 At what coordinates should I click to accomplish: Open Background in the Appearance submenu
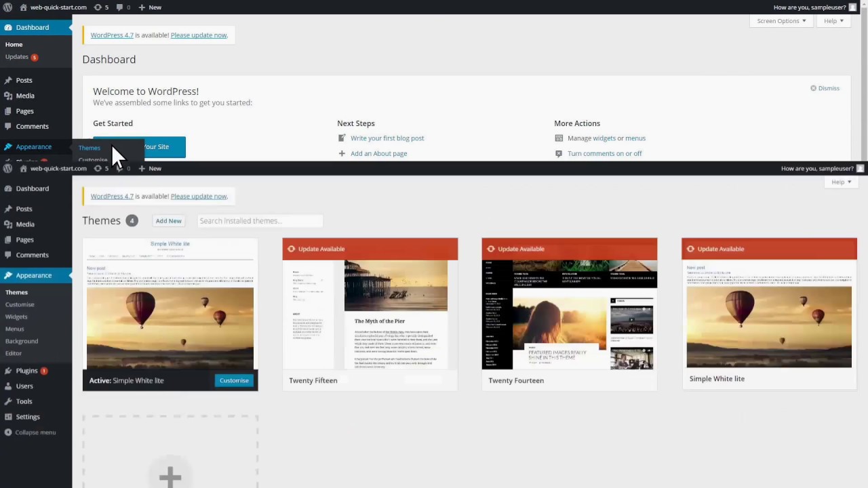pos(22,341)
